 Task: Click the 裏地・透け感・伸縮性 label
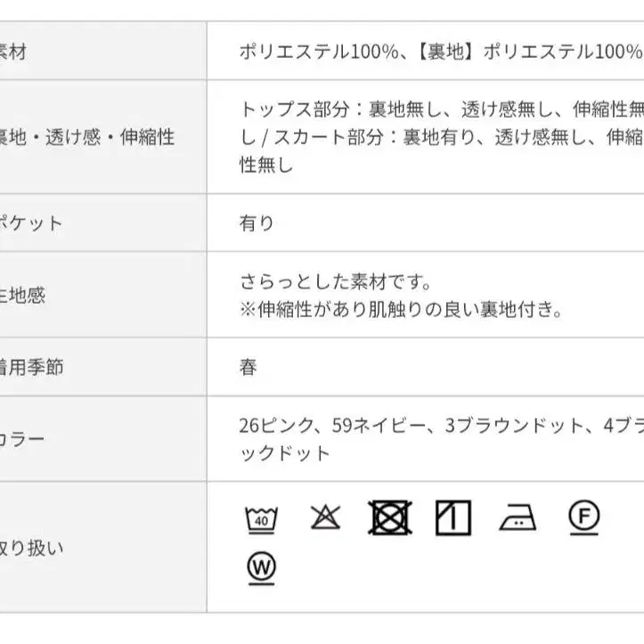point(86,137)
